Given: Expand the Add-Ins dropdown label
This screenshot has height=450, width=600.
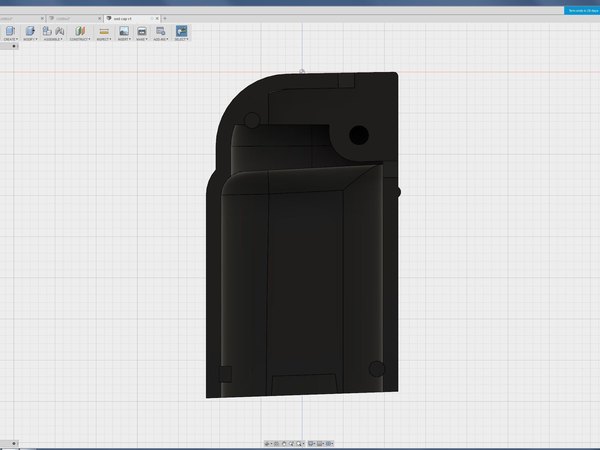Looking at the screenshot, I should tap(160, 39).
